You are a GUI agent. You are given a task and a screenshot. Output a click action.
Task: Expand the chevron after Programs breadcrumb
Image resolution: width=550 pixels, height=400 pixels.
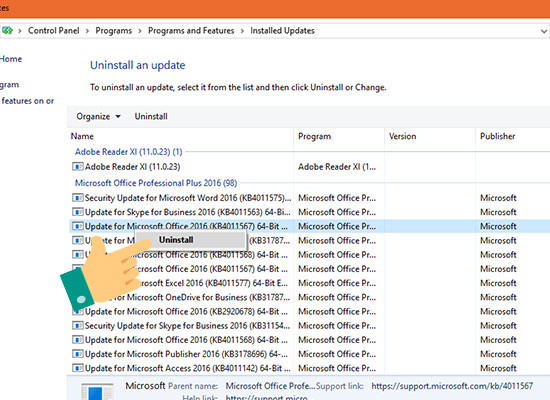pyautogui.click(x=140, y=31)
